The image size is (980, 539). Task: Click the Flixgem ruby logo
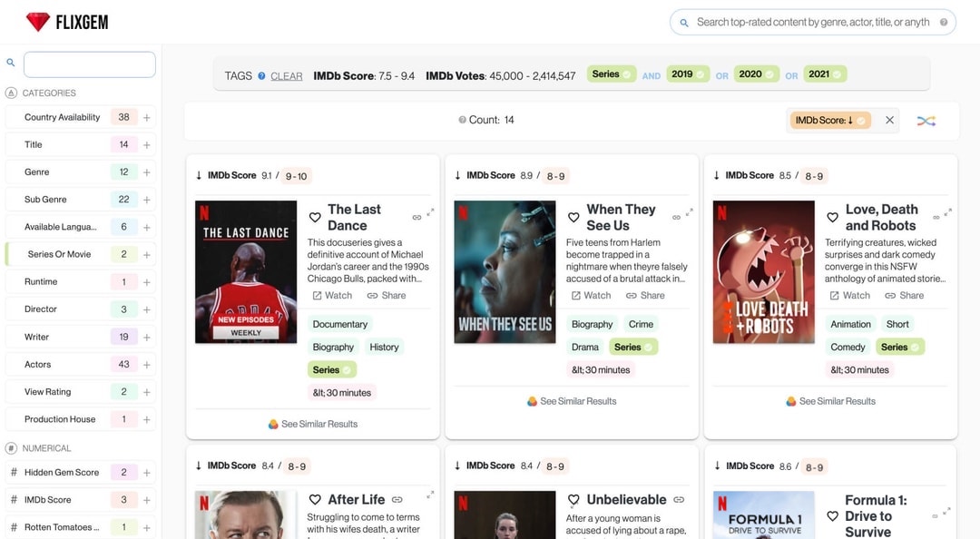coord(37,22)
